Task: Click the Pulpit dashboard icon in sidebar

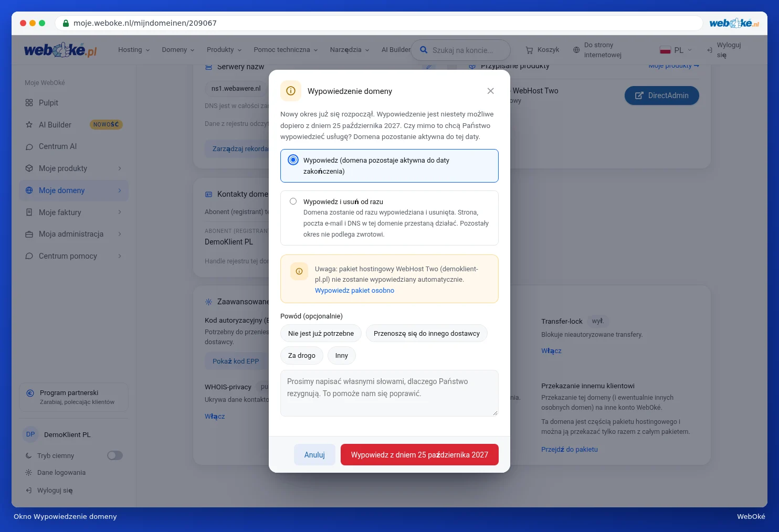Action: tap(29, 103)
